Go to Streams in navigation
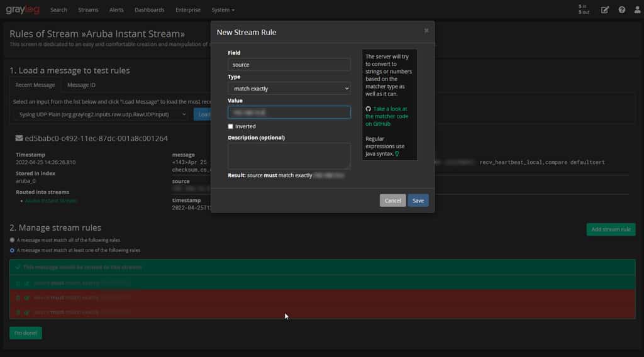The image size is (644, 357). pos(88,10)
